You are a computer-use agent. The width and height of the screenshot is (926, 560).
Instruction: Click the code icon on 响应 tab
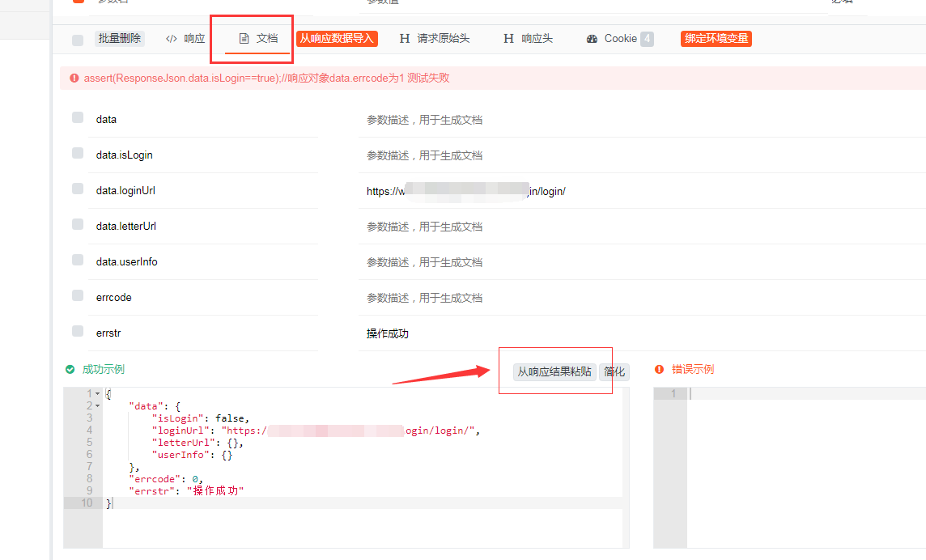tap(172, 39)
